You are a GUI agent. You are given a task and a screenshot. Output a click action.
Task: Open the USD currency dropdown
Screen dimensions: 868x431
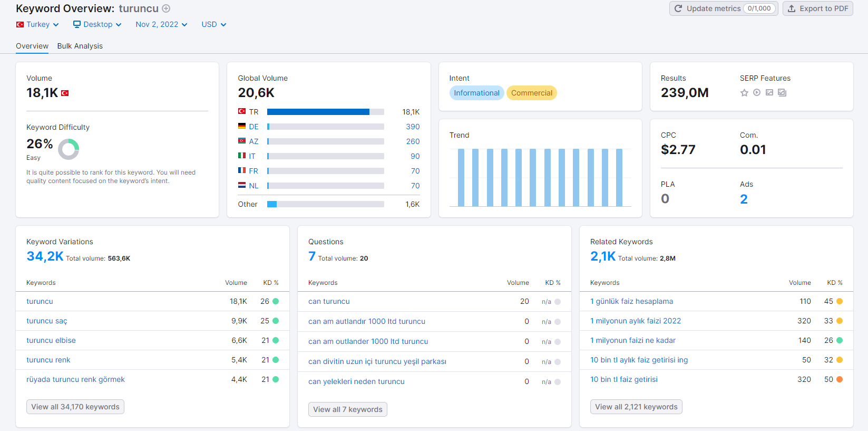214,24
